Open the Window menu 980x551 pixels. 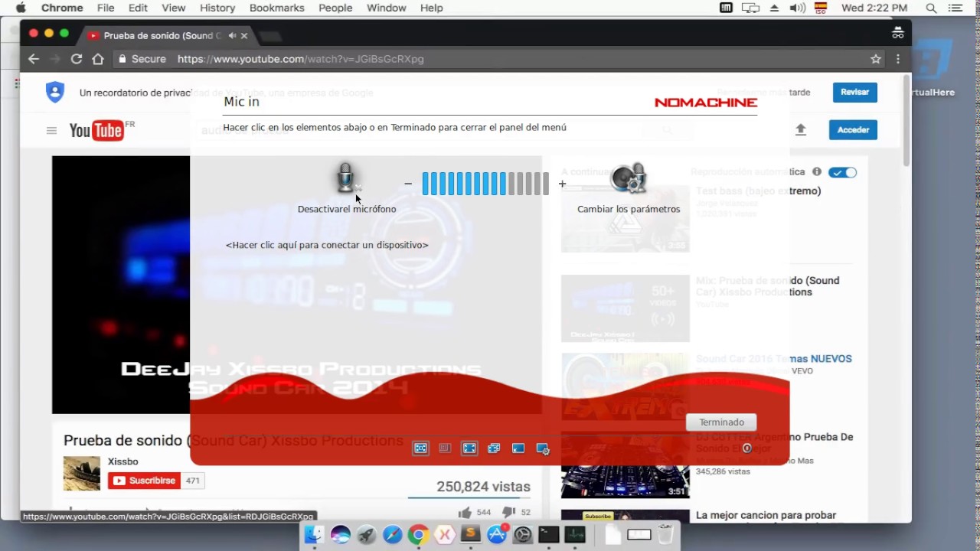coord(386,8)
